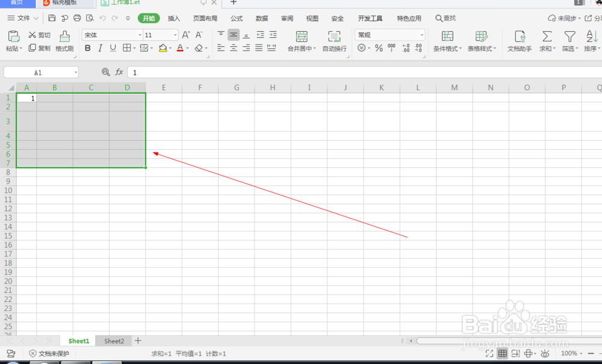This screenshot has width=602, height=364.
Task: Open the font name dropdown
Action: [x=139, y=34]
